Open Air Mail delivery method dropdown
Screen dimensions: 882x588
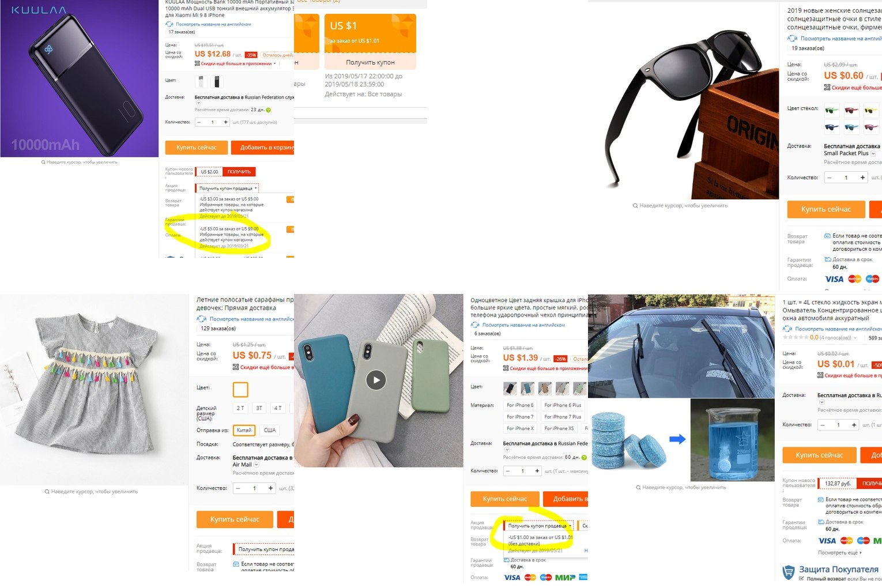pos(257,465)
